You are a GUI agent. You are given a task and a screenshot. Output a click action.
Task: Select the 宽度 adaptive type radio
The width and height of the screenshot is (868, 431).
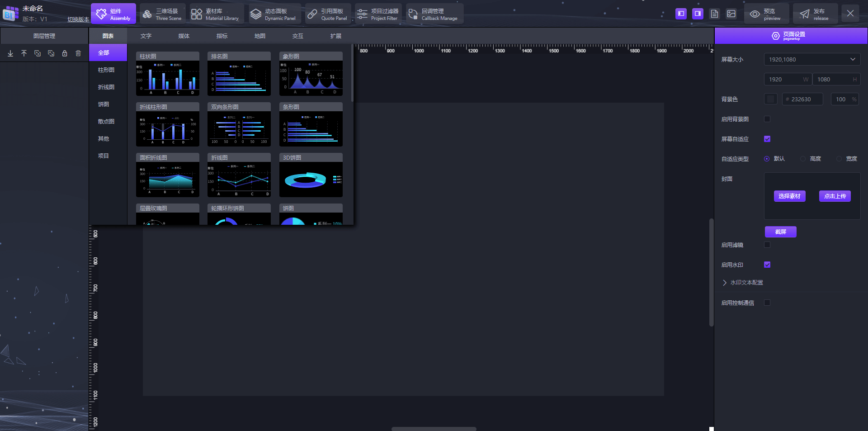click(839, 159)
